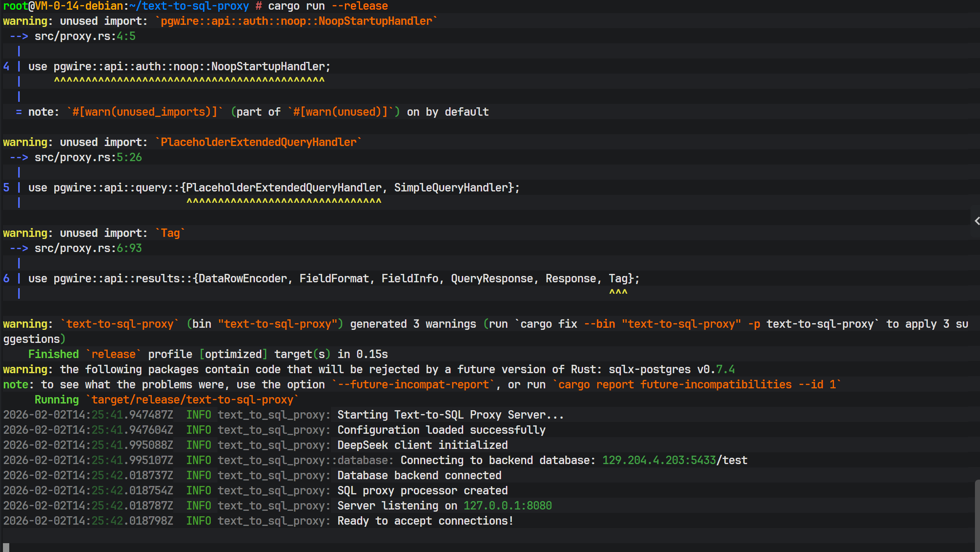Expand the collapsed side panel chevron
The image size is (980, 552).
(x=977, y=221)
